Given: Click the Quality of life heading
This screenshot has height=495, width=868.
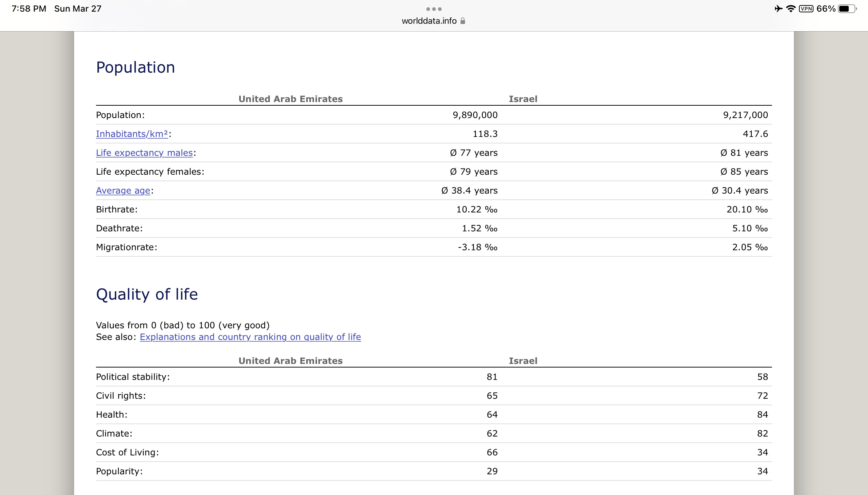Looking at the screenshot, I should [147, 294].
